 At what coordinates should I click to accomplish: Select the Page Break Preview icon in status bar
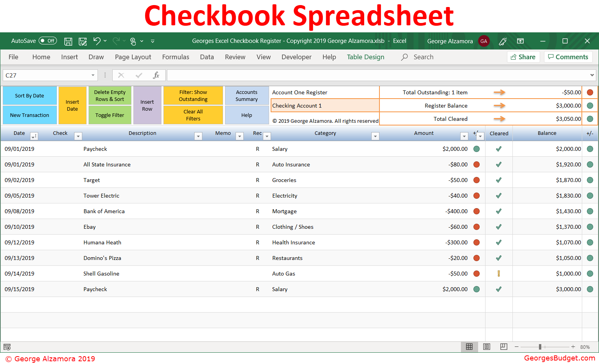pos(503,347)
